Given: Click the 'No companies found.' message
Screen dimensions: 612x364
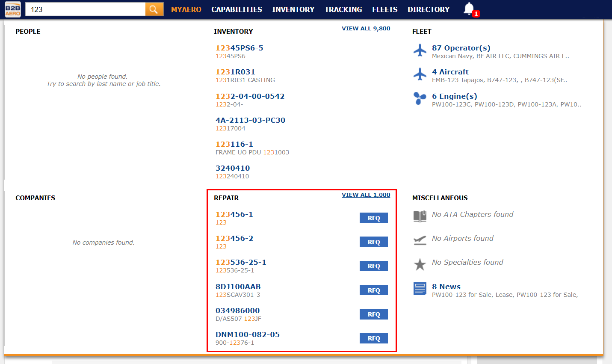Looking at the screenshot, I should [103, 243].
